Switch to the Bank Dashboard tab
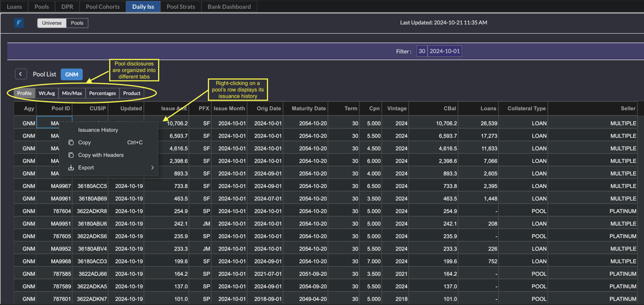Viewport: 644px width, 305px height. (x=229, y=7)
